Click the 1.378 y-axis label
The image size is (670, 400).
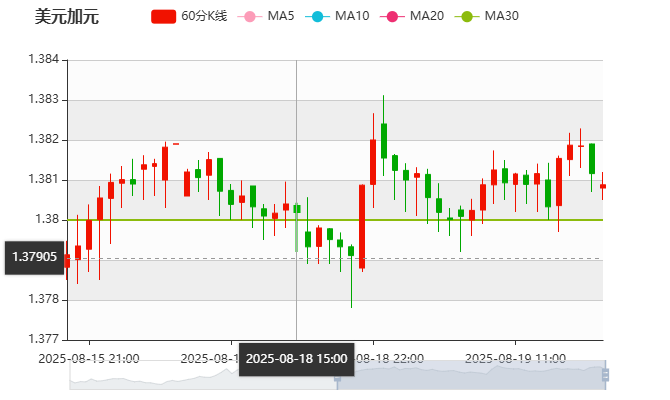(44, 299)
